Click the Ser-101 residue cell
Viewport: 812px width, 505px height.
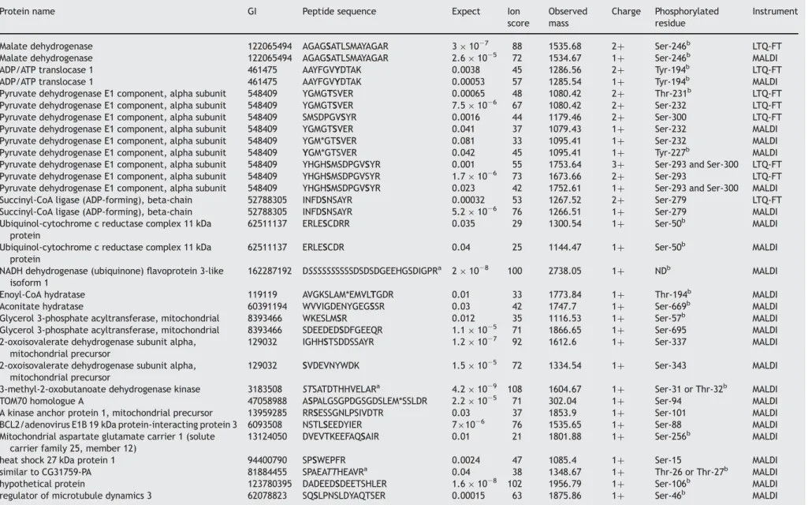(670, 413)
